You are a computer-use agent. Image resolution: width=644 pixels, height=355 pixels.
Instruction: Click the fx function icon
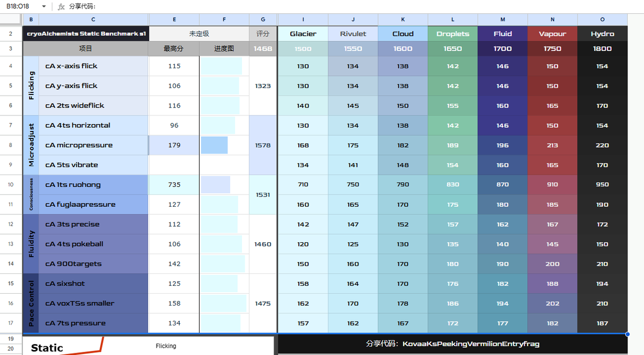point(61,6)
